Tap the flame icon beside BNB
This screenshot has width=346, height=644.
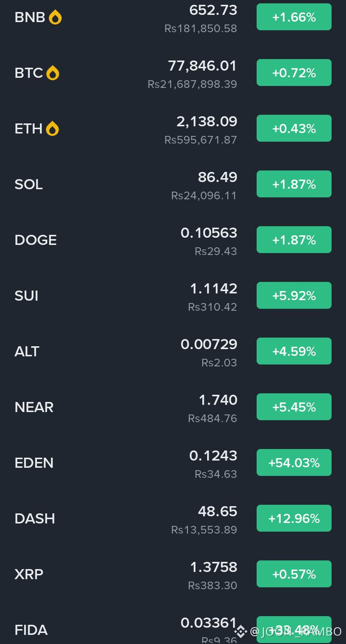pos(55,17)
